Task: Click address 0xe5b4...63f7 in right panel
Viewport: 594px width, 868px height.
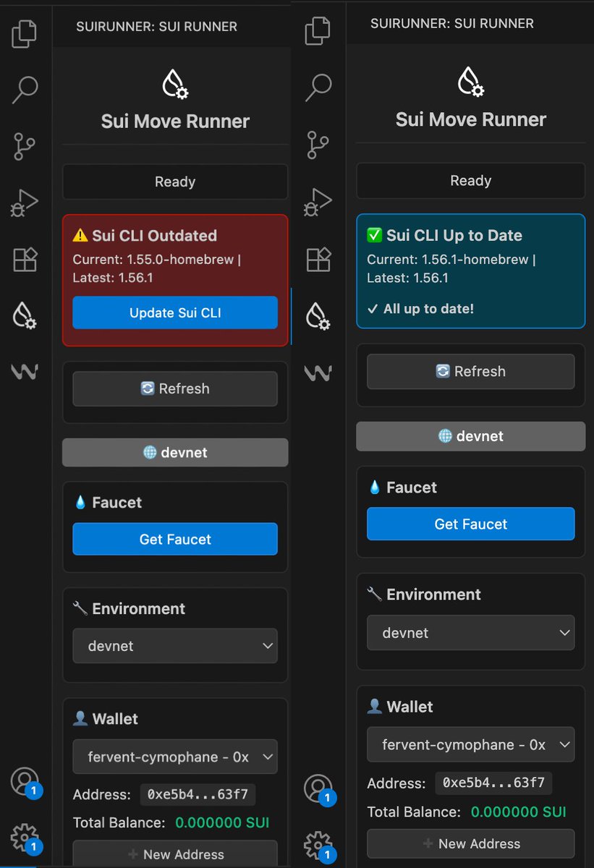Action: point(494,783)
